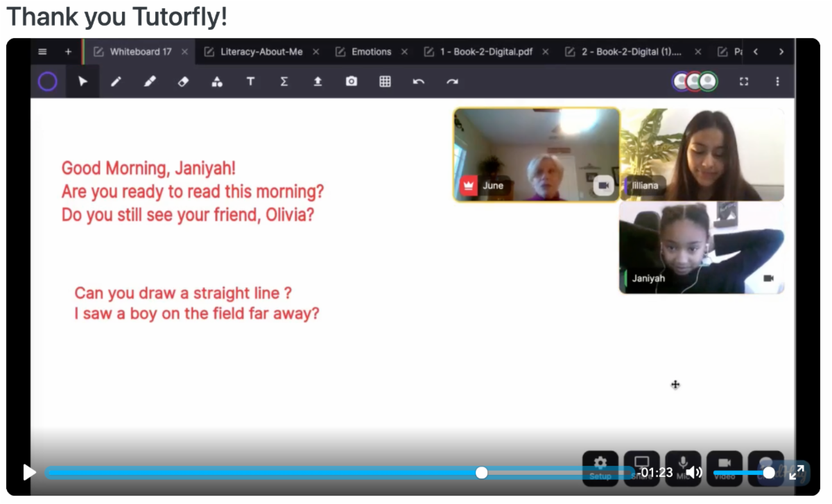Undo the last whiteboard action
The image size is (832, 504).
pos(418,82)
